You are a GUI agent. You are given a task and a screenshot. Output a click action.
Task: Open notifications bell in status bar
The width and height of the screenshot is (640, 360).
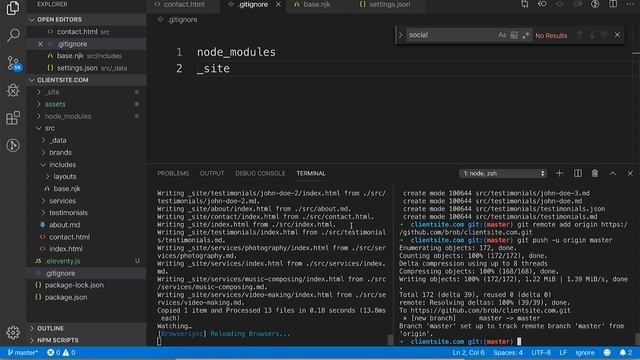coord(625,353)
